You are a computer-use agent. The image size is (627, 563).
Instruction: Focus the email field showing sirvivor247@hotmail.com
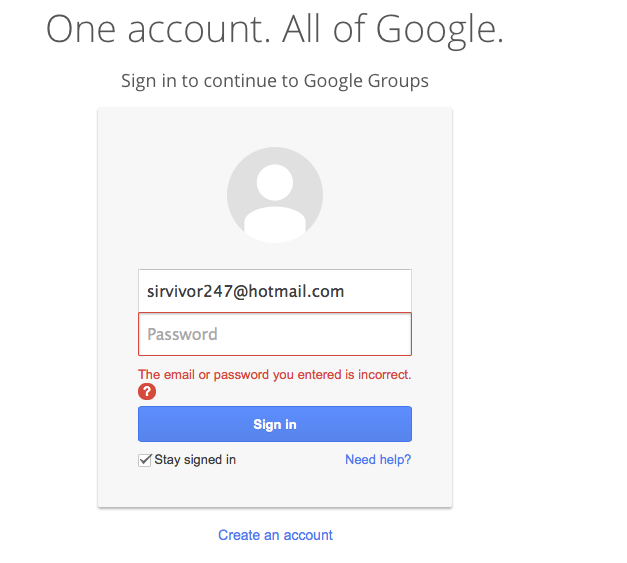click(275, 291)
